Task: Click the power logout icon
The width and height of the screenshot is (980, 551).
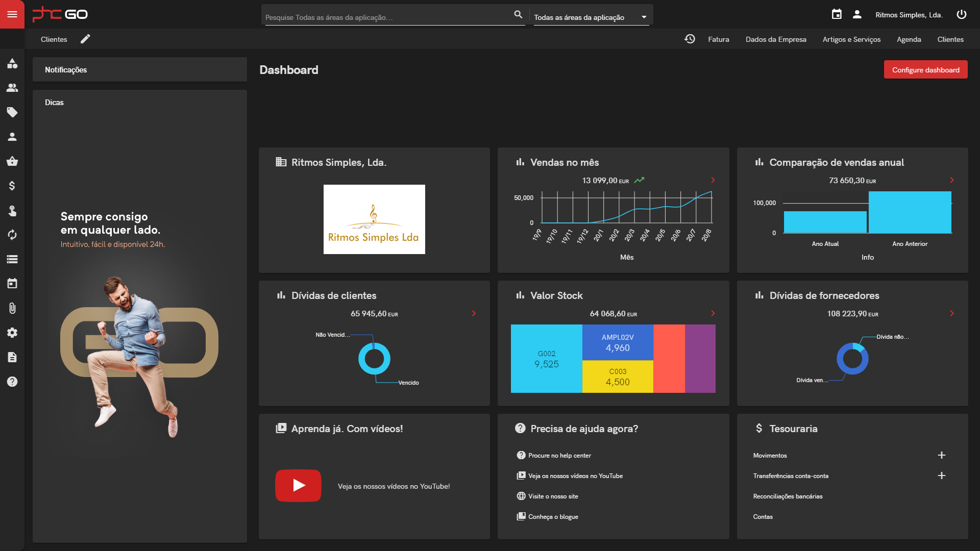Action: [x=961, y=14]
